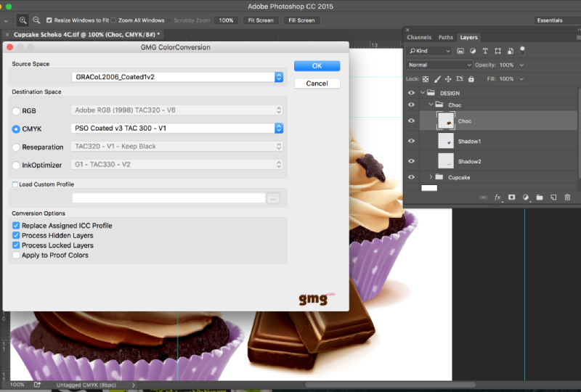This screenshot has width=581, height=392.
Task: Click the lock all layer icon
Action: pos(471,79)
